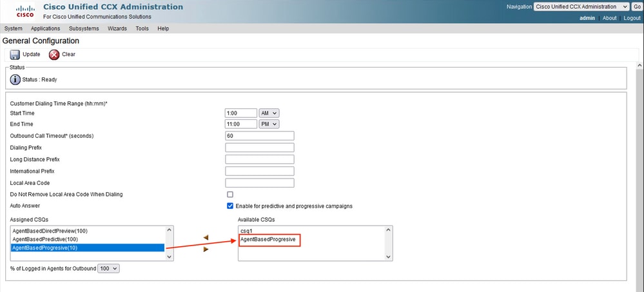Open the Start Time AM/PM dropdown
The height and width of the screenshot is (292, 644).
(269, 113)
